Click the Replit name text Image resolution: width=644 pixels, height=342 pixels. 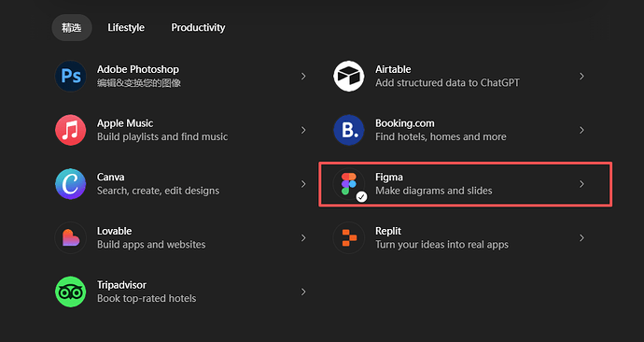tap(388, 231)
